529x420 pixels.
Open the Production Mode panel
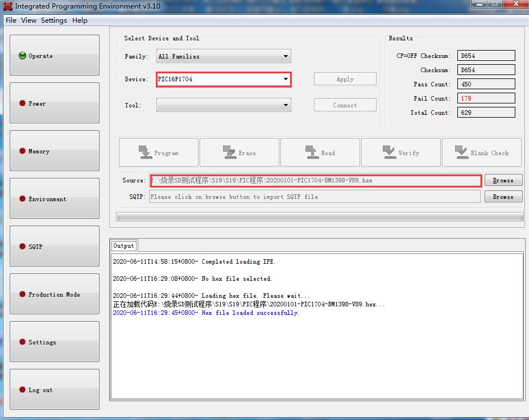click(54, 294)
